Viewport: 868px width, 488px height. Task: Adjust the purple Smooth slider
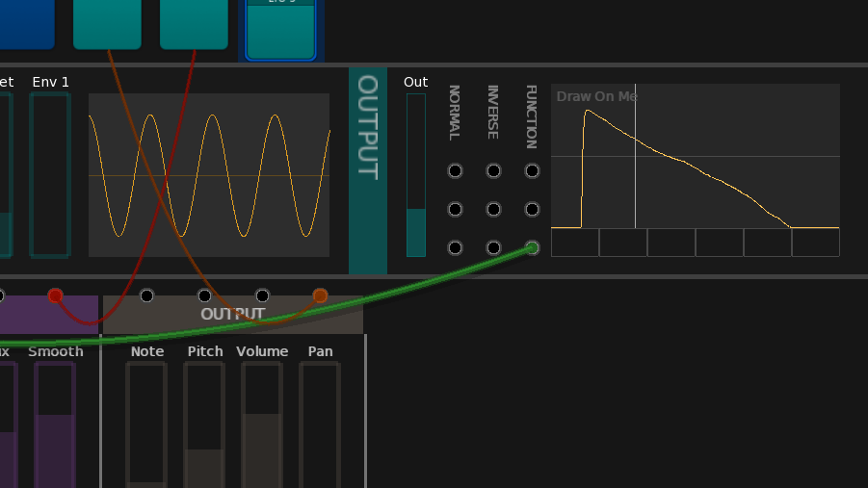point(55,424)
